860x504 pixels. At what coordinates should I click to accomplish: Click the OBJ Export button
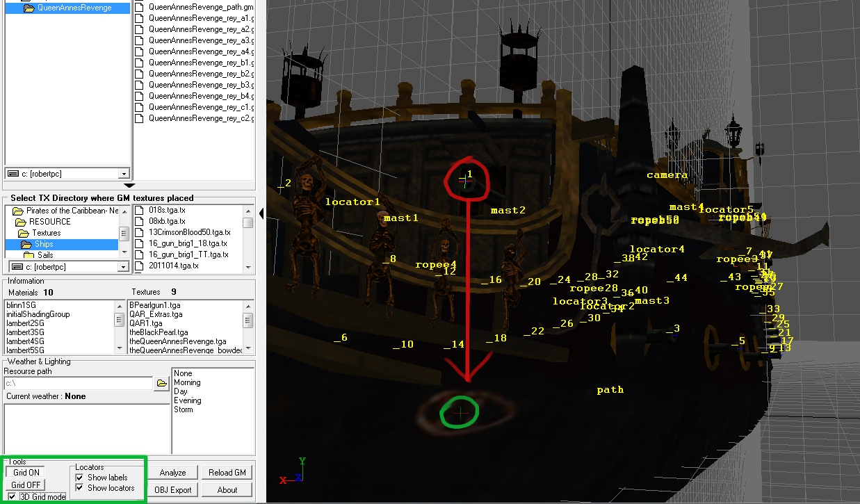click(x=172, y=490)
